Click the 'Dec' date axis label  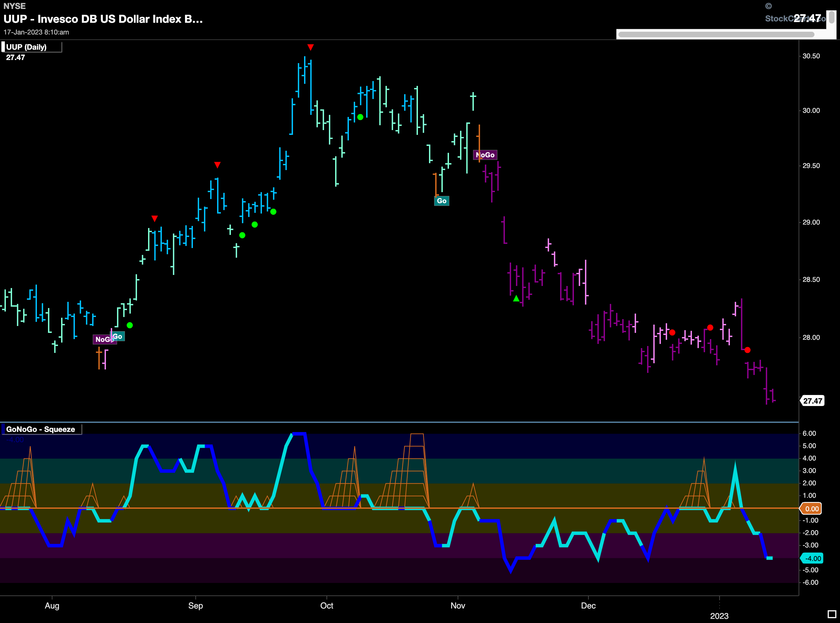click(x=588, y=606)
